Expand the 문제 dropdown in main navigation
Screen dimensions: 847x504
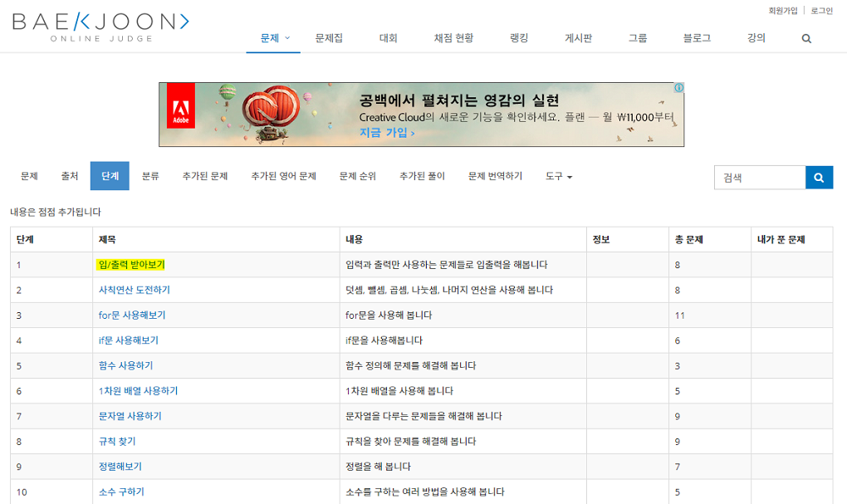tap(274, 38)
